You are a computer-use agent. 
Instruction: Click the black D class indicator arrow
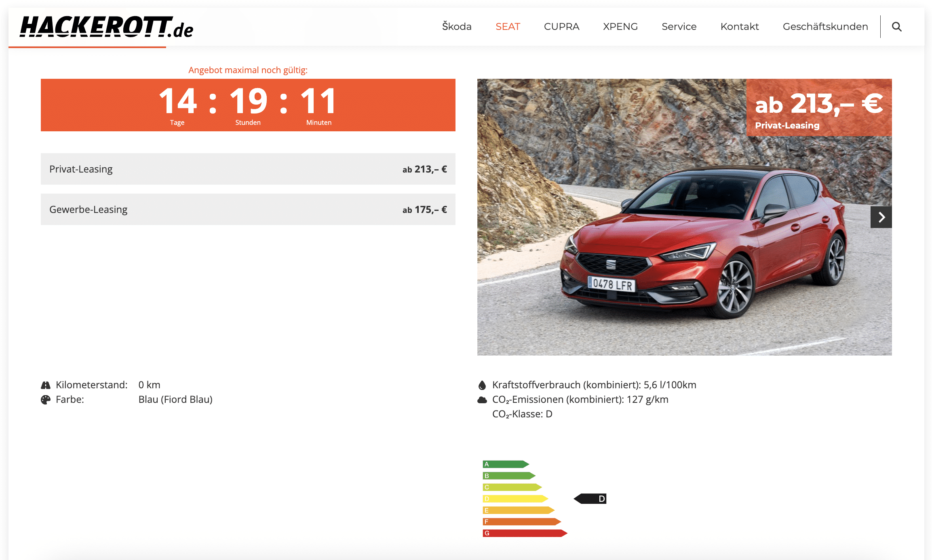pos(590,499)
